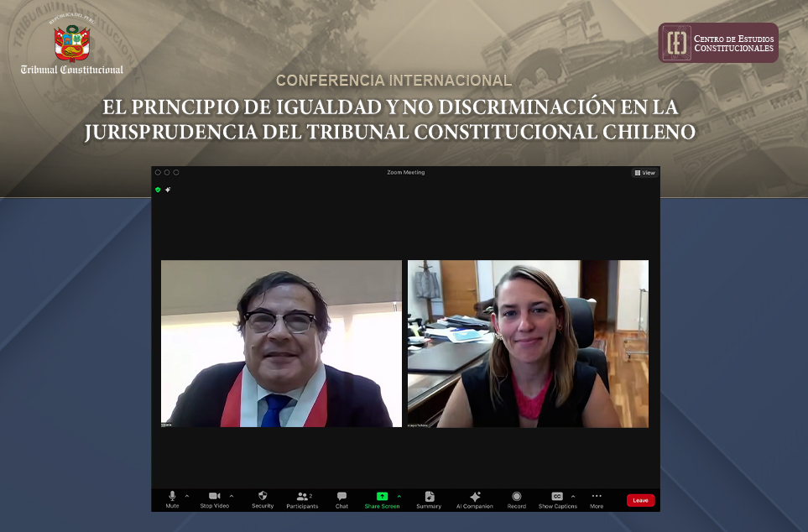Open the View layout menu

coord(645,172)
